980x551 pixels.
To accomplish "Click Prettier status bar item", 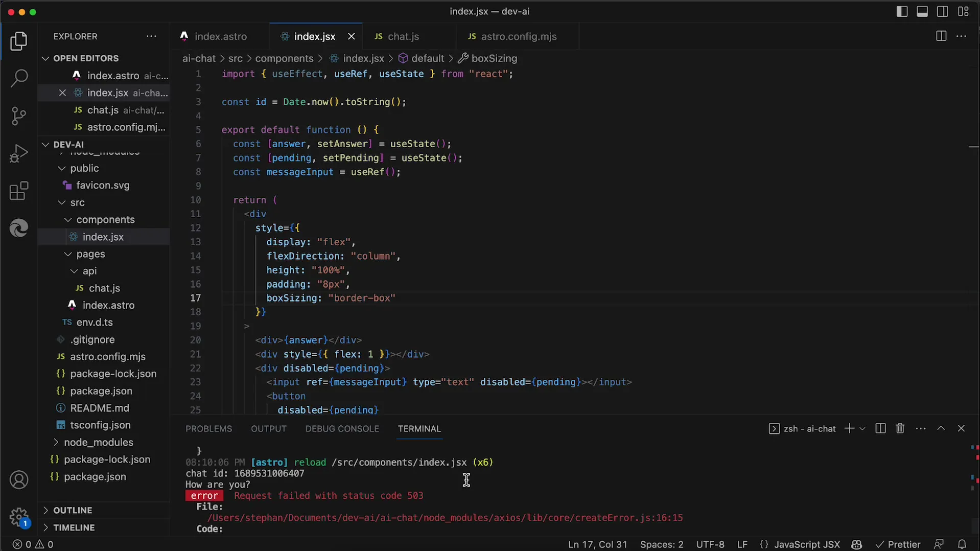I will point(898,544).
